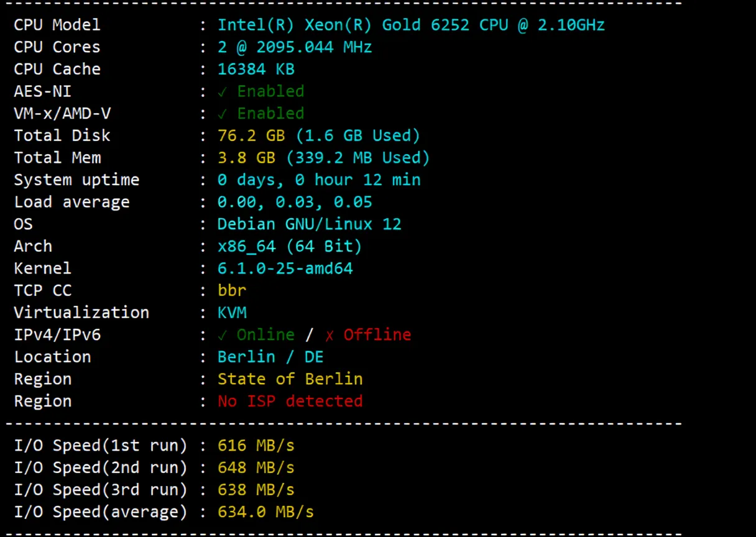Select 'Debian GNU/Linux 12' text
Screen dimensions: 756x537
(x=309, y=224)
